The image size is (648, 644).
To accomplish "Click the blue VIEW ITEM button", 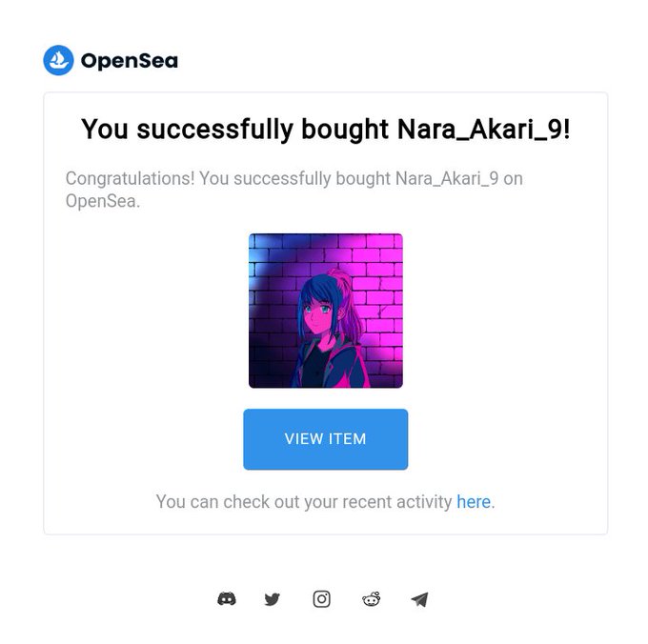I will (x=325, y=438).
